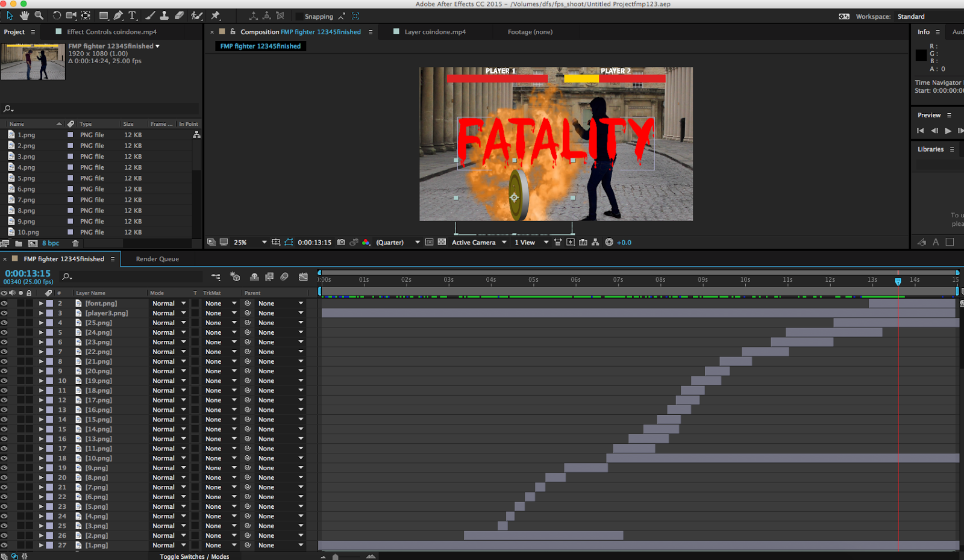
Task: Click the current time indicator in timeline
Action: 898,281
